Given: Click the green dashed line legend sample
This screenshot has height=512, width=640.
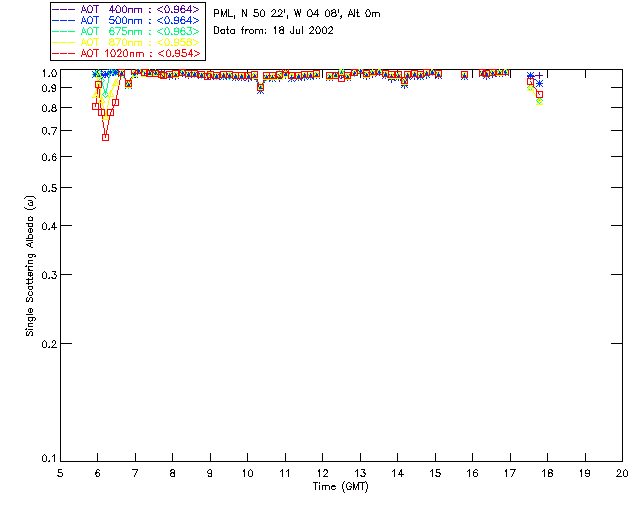Looking at the screenshot, I should pos(64,31).
